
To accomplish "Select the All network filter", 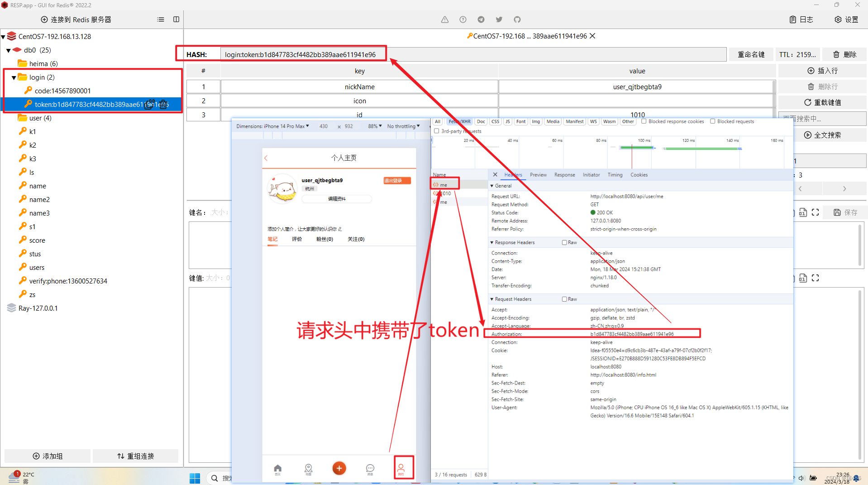I will [x=437, y=121].
